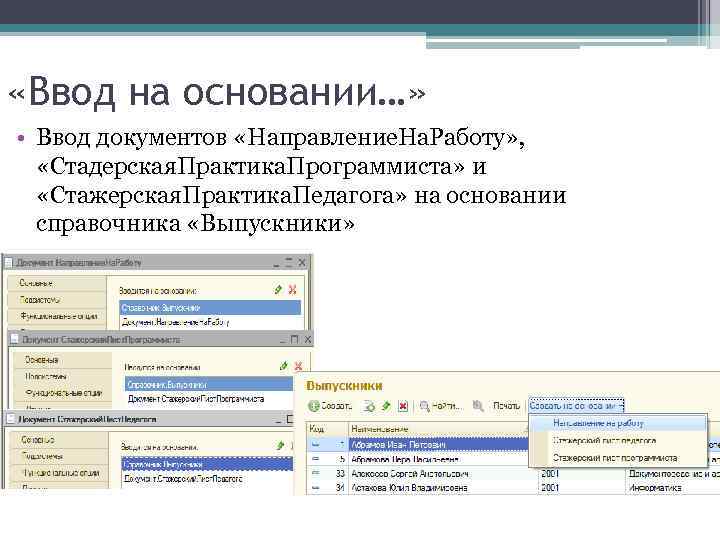Select Справочник.Выпускники in СтажерскийЛистПрограммиста list
Image resolution: width=720 pixels, height=540 pixels.
tap(209, 384)
